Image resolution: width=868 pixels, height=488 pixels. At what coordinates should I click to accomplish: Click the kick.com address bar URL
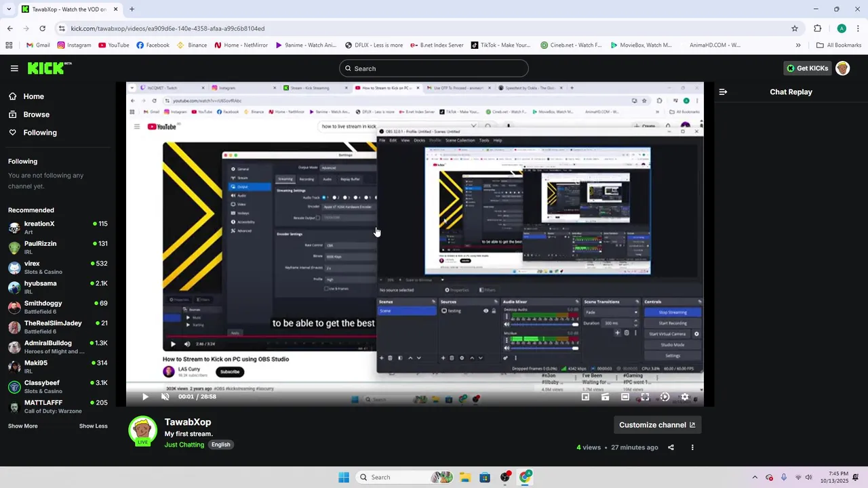pos(167,28)
